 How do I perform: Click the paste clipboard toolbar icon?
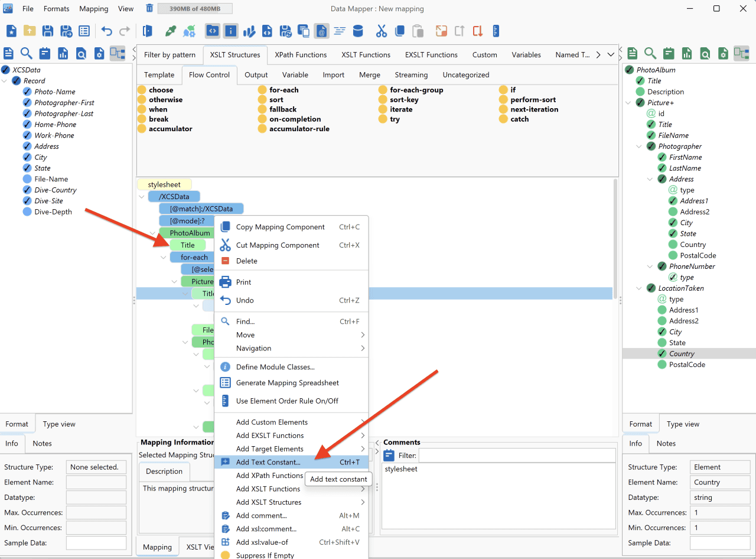(418, 31)
